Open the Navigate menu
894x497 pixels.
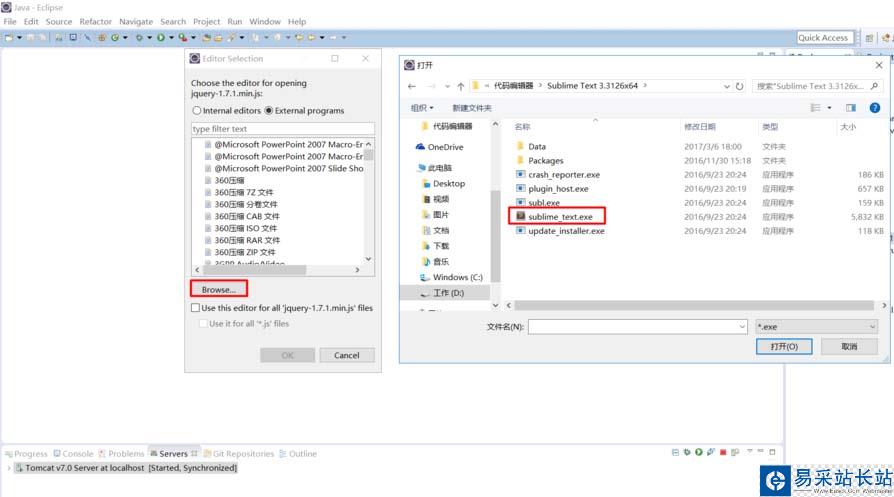point(136,22)
